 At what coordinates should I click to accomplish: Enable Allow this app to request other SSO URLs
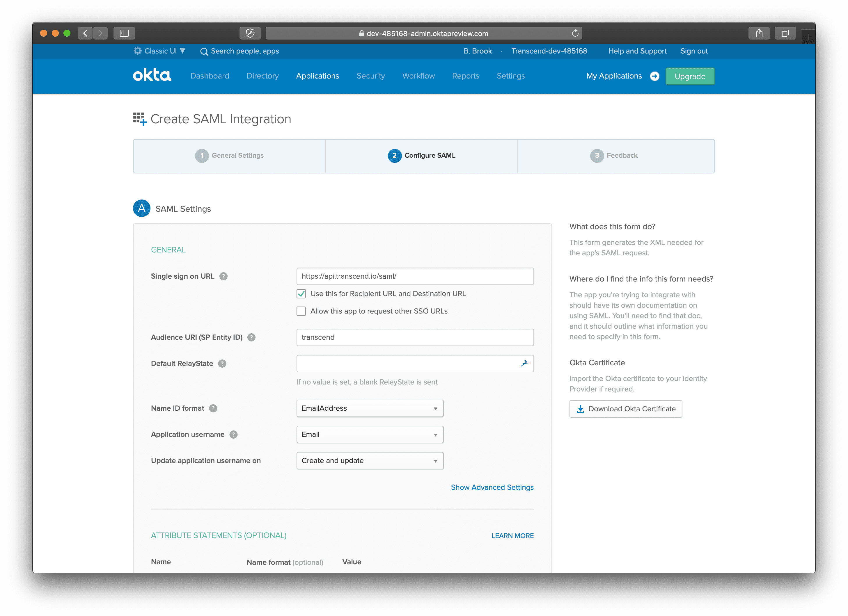(301, 311)
